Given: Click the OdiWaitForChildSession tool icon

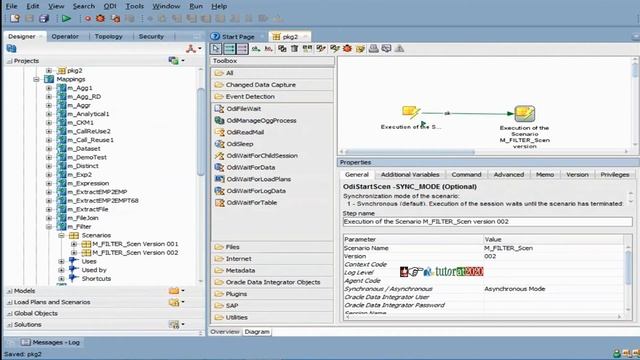Looking at the screenshot, I should [x=219, y=156].
